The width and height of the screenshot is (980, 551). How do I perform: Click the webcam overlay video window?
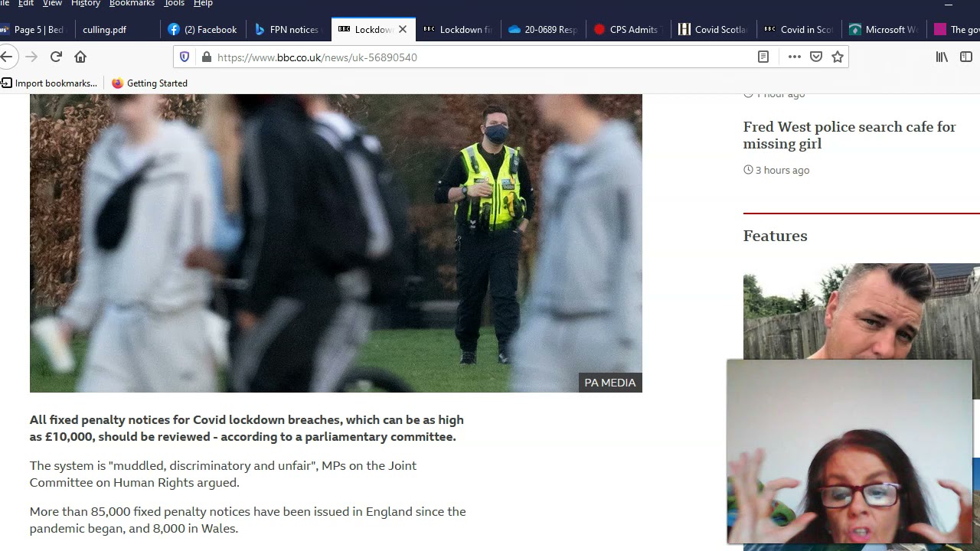pos(850,452)
